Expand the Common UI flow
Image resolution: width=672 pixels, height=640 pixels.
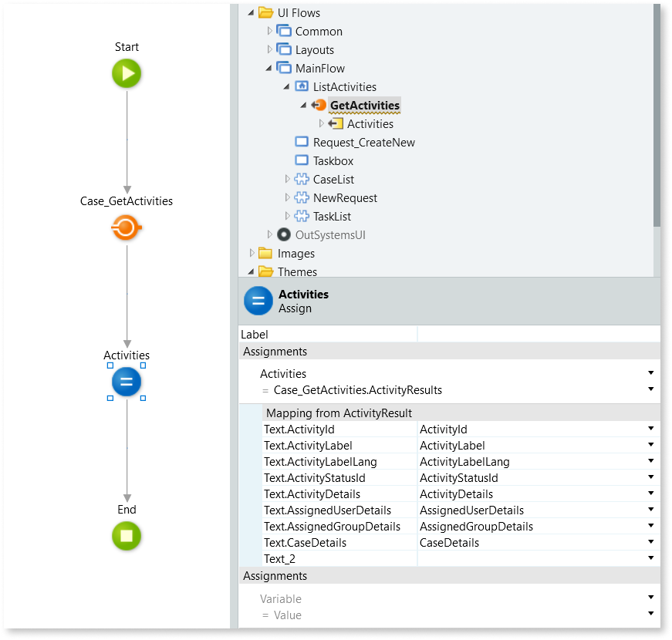(x=269, y=31)
